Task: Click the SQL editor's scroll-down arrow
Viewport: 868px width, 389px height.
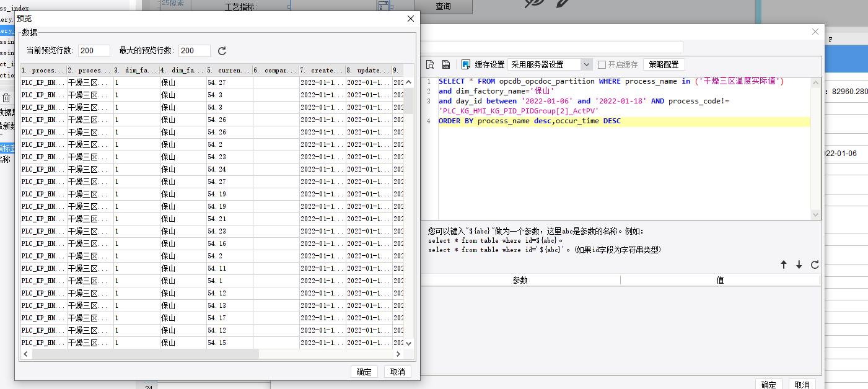Action: 816,214
